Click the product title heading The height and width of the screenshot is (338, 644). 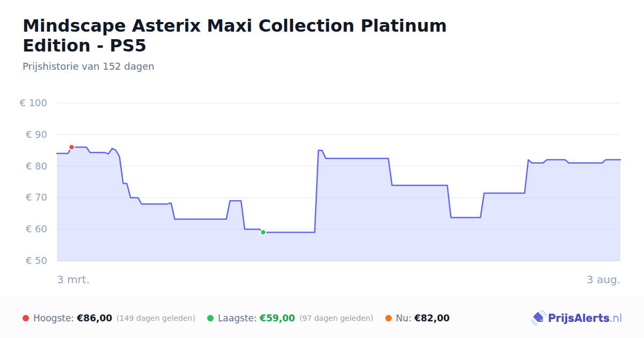pyautogui.click(x=235, y=35)
